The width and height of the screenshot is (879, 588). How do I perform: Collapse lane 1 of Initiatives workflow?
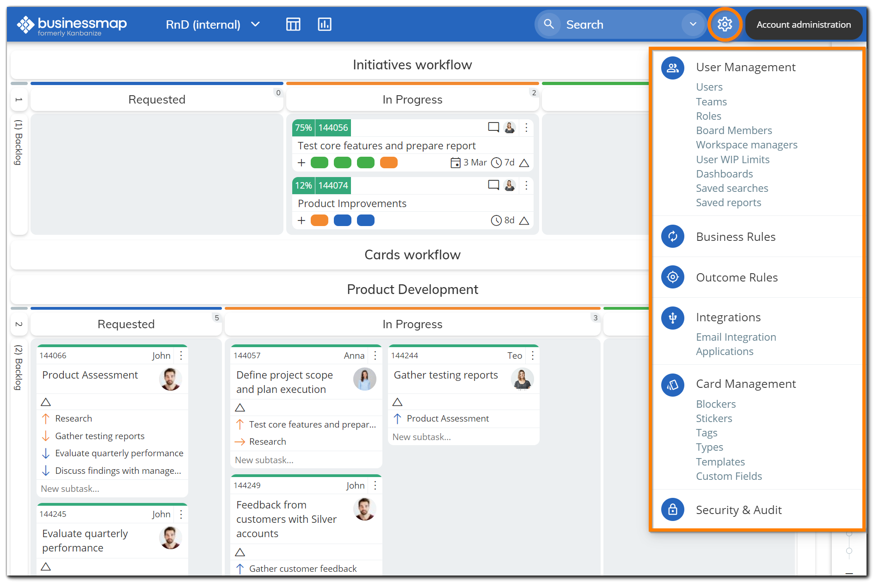pos(19,99)
